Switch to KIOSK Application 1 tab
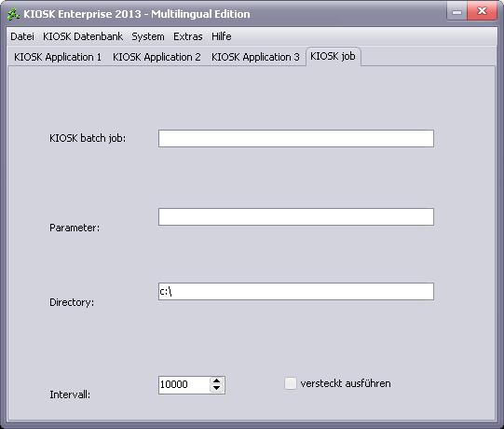504x429 pixels. (x=58, y=57)
